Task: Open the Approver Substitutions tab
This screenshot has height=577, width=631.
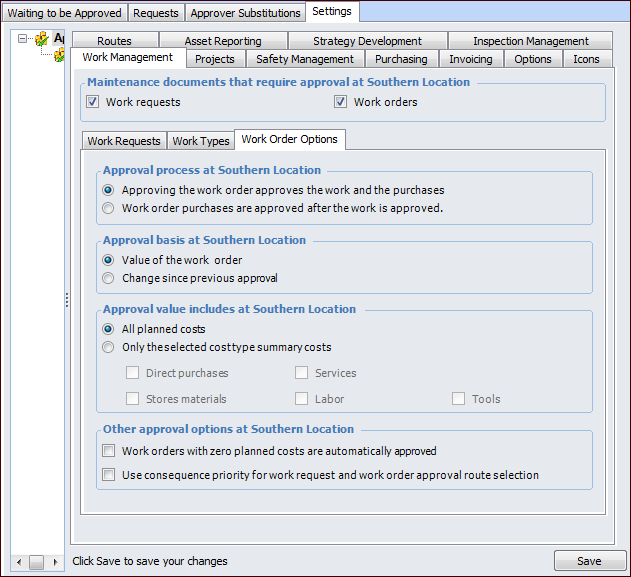Action: (x=245, y=13)
